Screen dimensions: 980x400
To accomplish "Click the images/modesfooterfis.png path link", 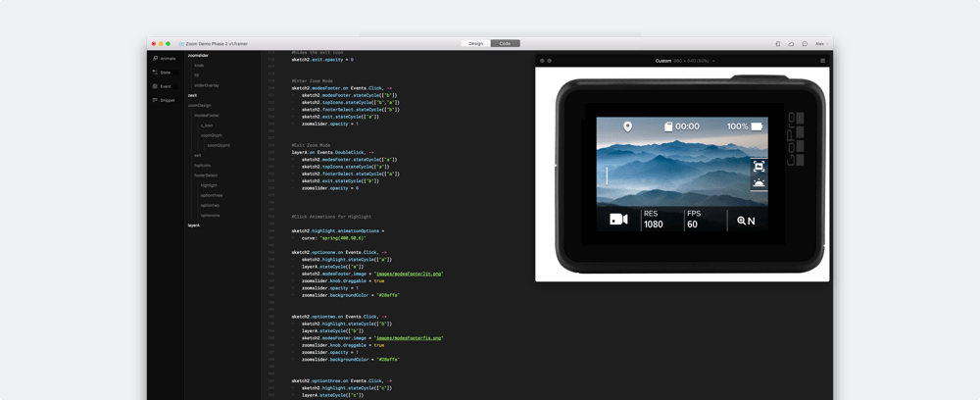I will 410,337.
